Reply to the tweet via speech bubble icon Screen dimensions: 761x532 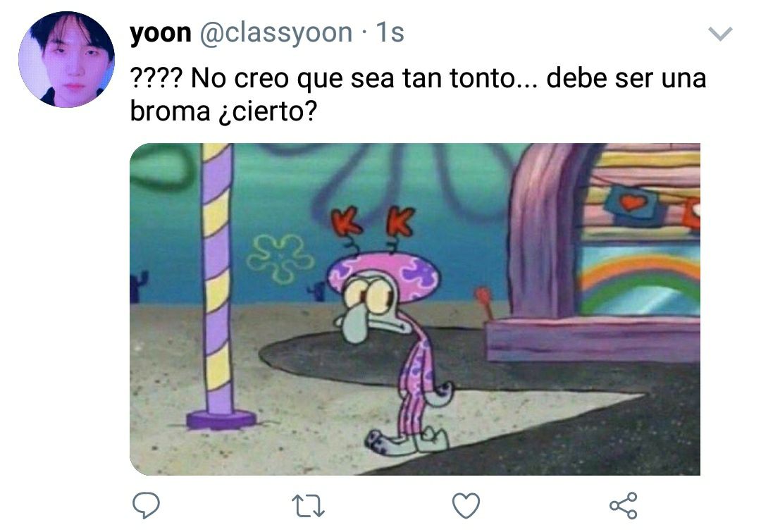pos(146,505)
